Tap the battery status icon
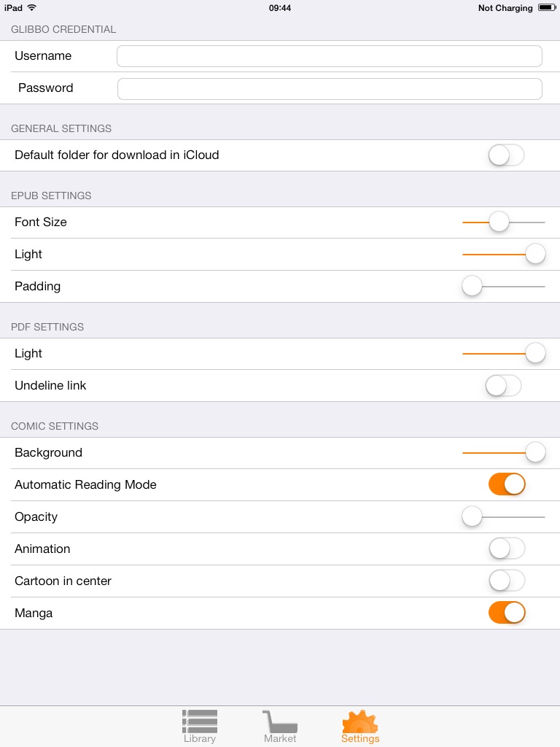 (x=547, y=8)
